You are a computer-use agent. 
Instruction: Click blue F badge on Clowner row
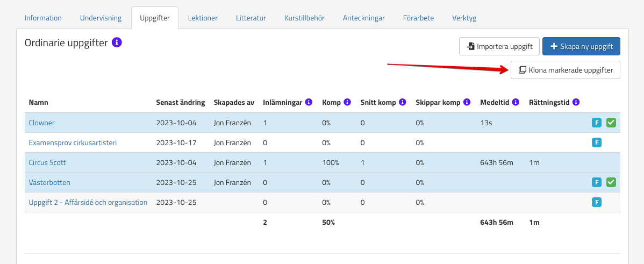pyautogui.click(x=596, y=123)
